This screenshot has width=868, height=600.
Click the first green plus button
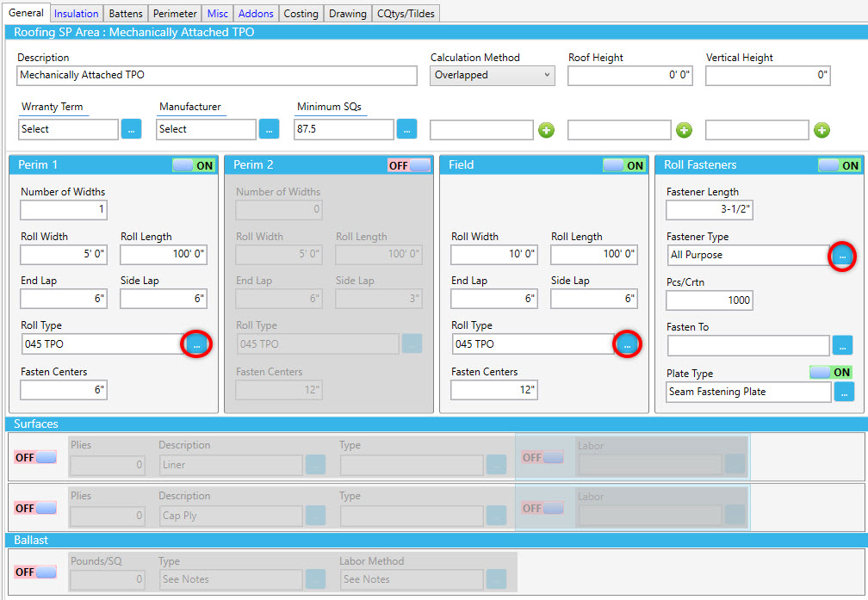point(547,130)
